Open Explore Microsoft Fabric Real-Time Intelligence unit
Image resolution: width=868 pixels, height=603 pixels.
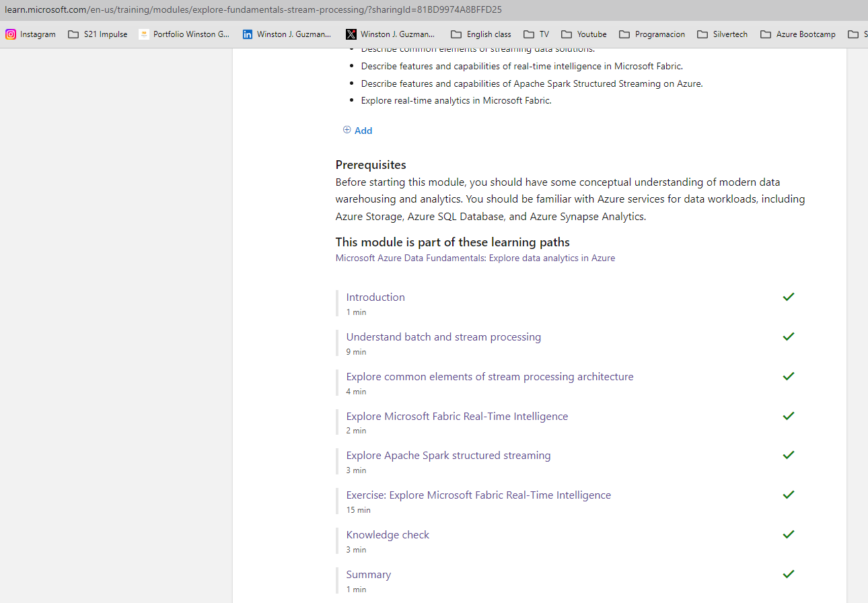click(x=457, y=416)
